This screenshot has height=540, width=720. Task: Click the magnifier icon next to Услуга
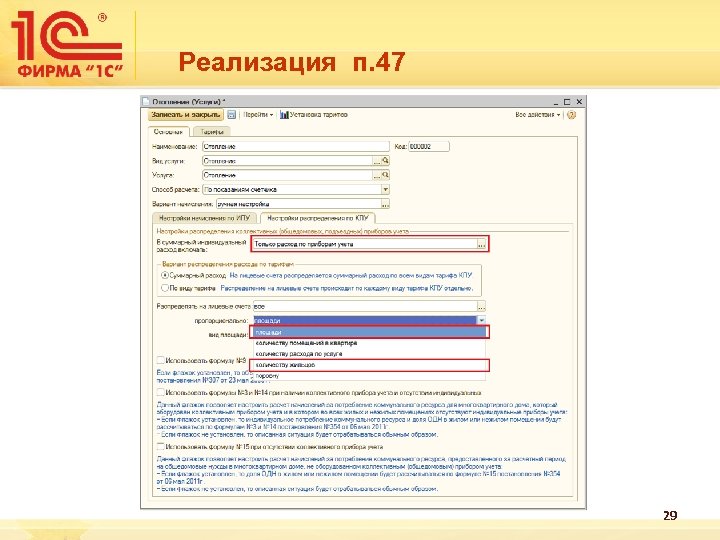(x=386, y=175)
